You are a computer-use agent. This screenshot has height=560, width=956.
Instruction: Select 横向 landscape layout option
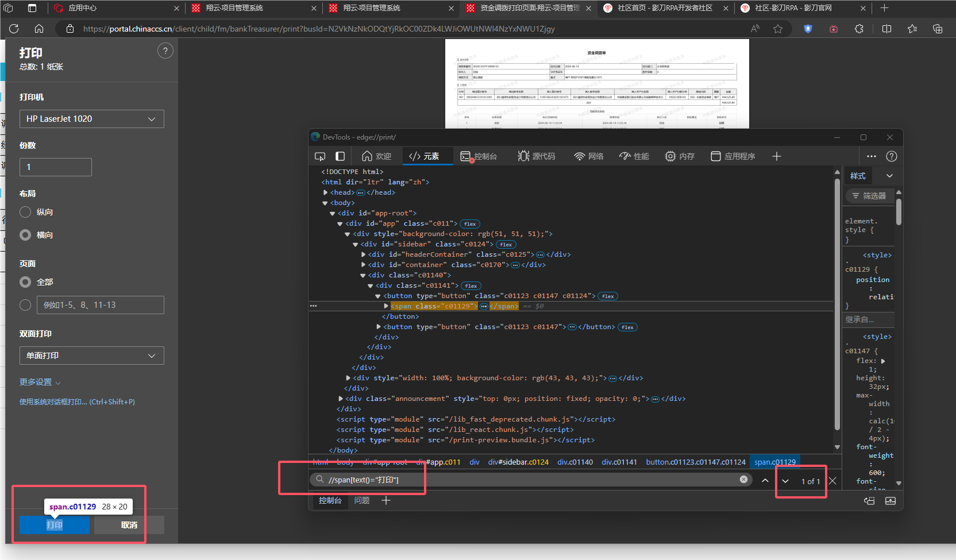click(25, 235)
